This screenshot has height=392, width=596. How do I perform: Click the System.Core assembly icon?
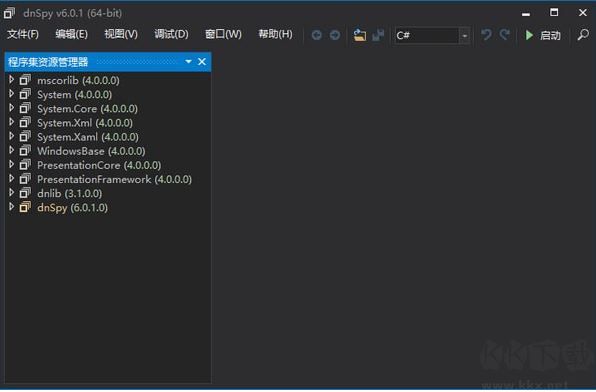click(x=25, y=108)
